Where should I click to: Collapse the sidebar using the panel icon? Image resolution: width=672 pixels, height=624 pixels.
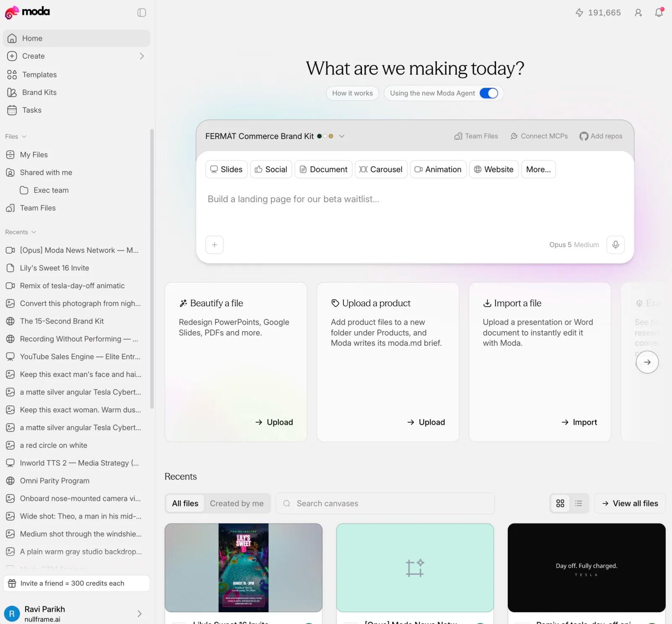(x=142, y=13)
